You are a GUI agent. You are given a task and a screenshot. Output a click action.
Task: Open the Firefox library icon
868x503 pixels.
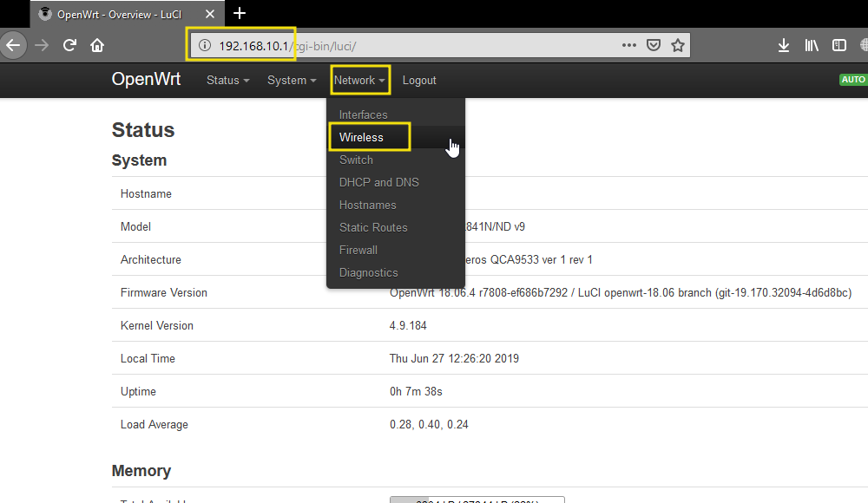(x=812, y=45)
